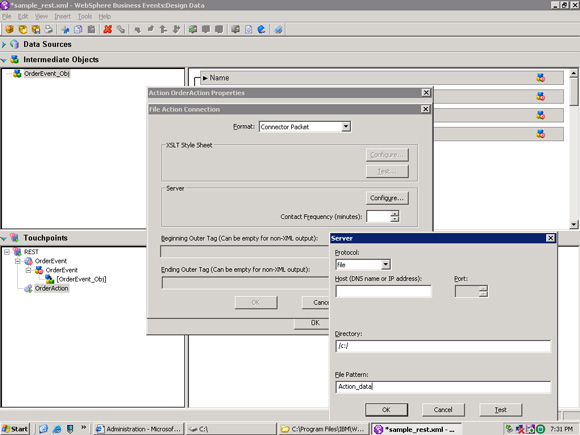Click the Directory input field
Screen dimensions: 580x435
coord(443,346)
